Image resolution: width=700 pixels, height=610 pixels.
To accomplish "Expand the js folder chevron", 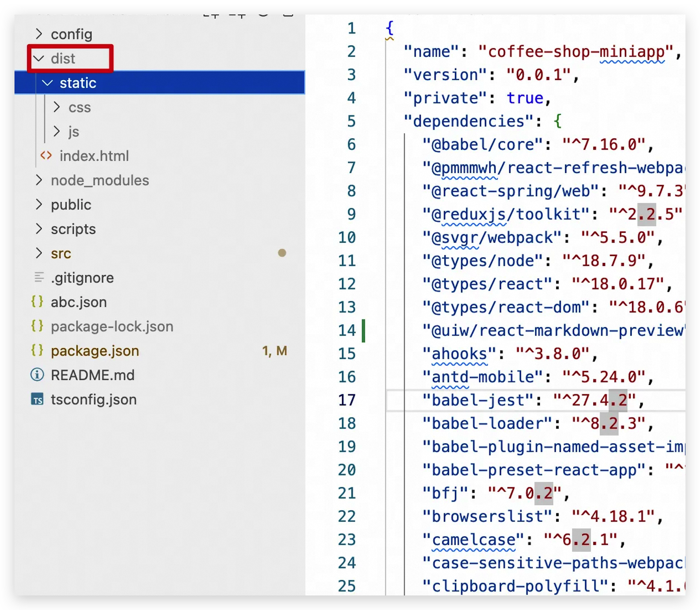I will (x=57, y=131).
